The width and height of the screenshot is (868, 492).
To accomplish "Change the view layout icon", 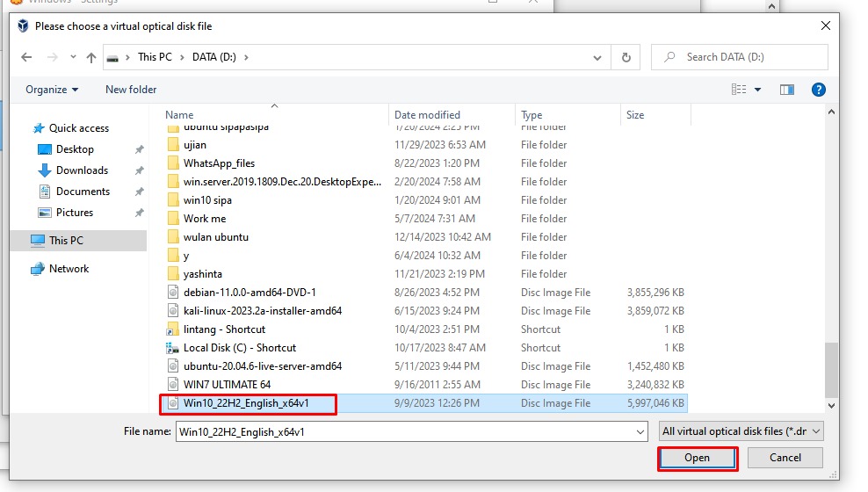I will 739,90.
